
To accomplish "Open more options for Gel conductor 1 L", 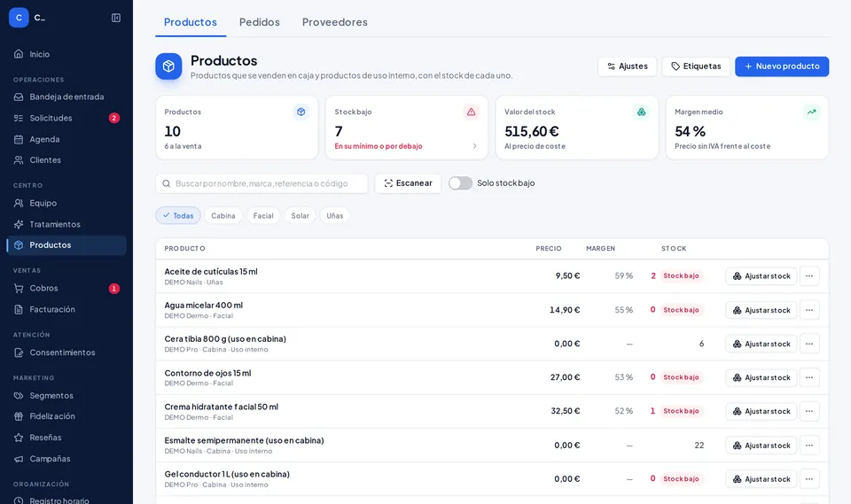I will (x=809, y=479).
